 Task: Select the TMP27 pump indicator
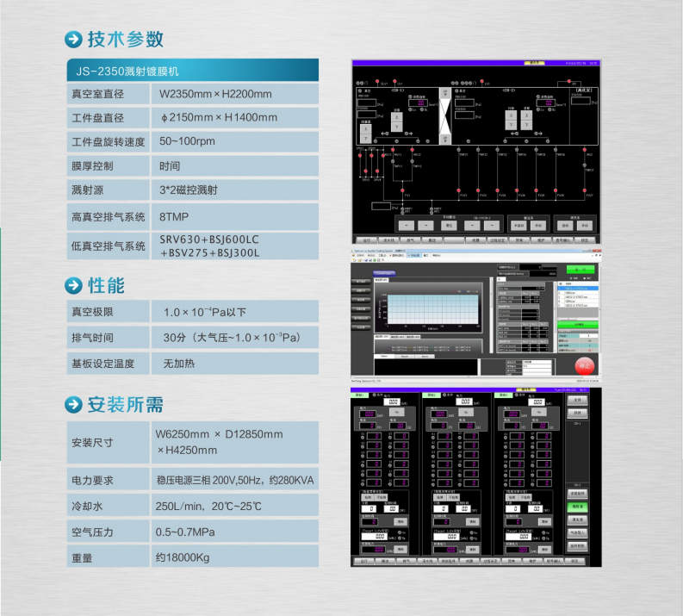point(585,165)
